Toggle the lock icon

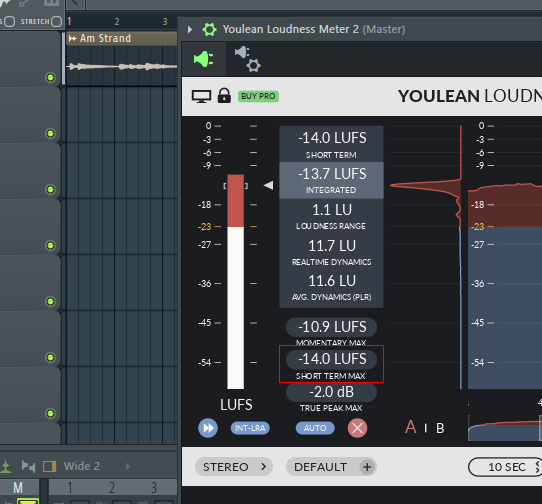[x=224, y=95]
